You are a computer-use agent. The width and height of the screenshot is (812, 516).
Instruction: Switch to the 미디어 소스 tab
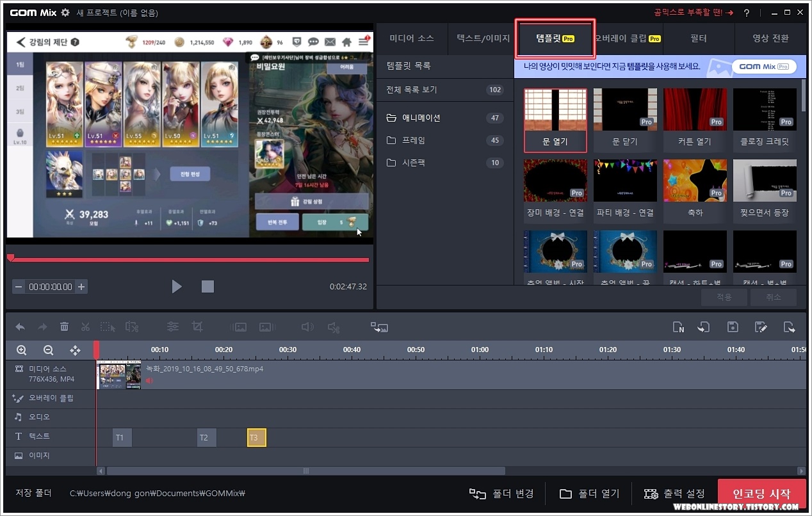point(412,38)
